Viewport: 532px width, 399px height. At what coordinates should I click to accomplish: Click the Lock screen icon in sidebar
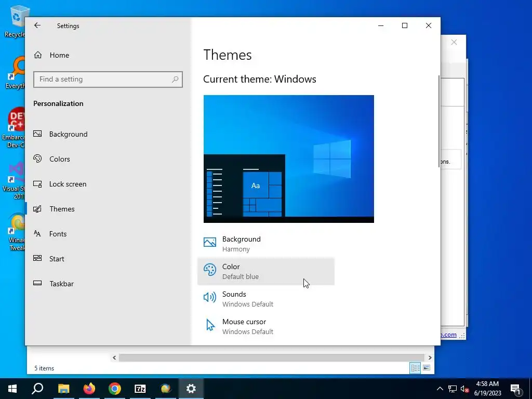point(37,184)
